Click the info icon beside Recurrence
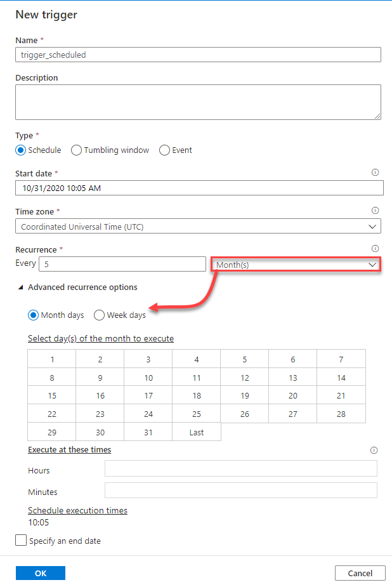Viewport: 392px width, 587px height. point(375,248)
